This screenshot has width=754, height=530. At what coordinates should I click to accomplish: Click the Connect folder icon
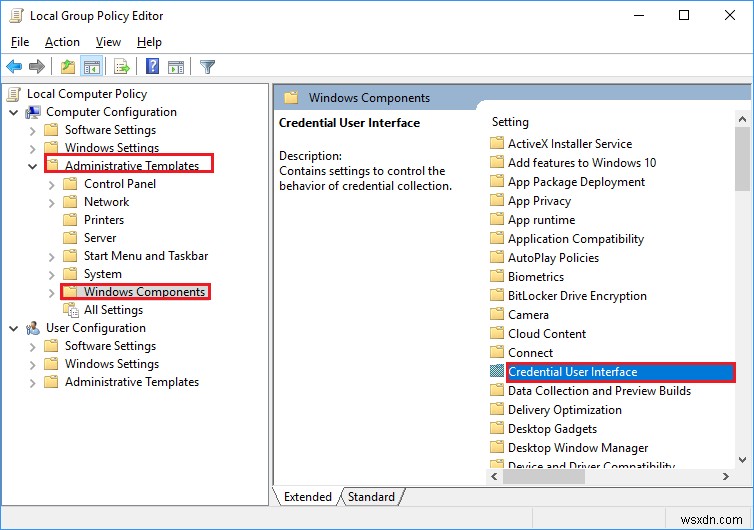(497, 352)
